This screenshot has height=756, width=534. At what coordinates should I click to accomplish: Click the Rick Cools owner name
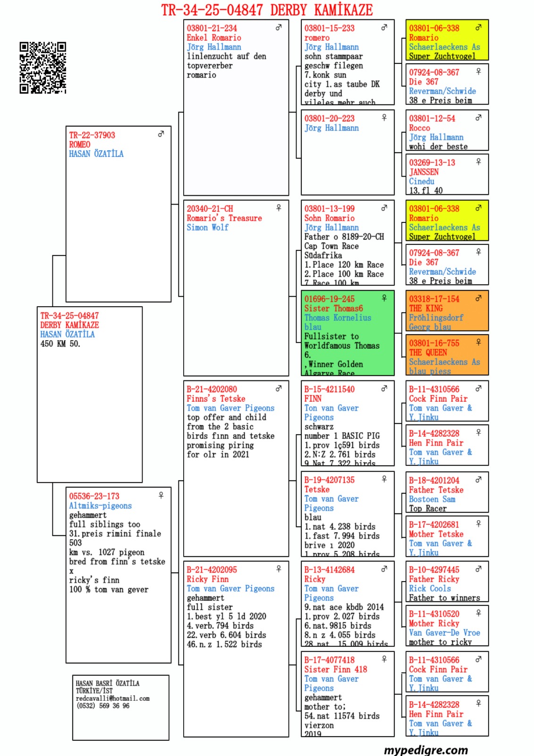click(430, 588)
